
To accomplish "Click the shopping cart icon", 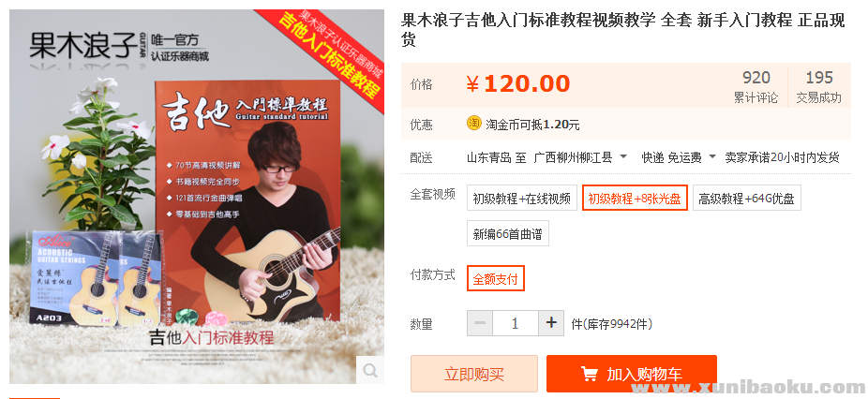I will tap(590, 375).
